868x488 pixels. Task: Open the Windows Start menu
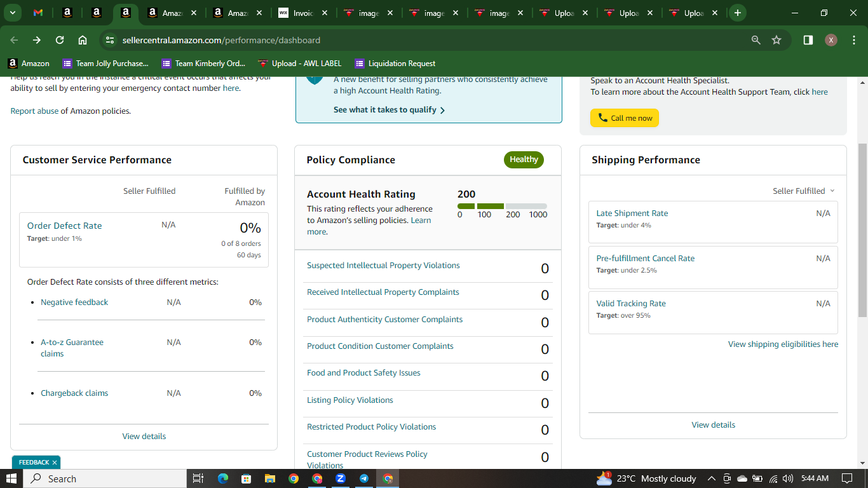[x=11, y=478]
